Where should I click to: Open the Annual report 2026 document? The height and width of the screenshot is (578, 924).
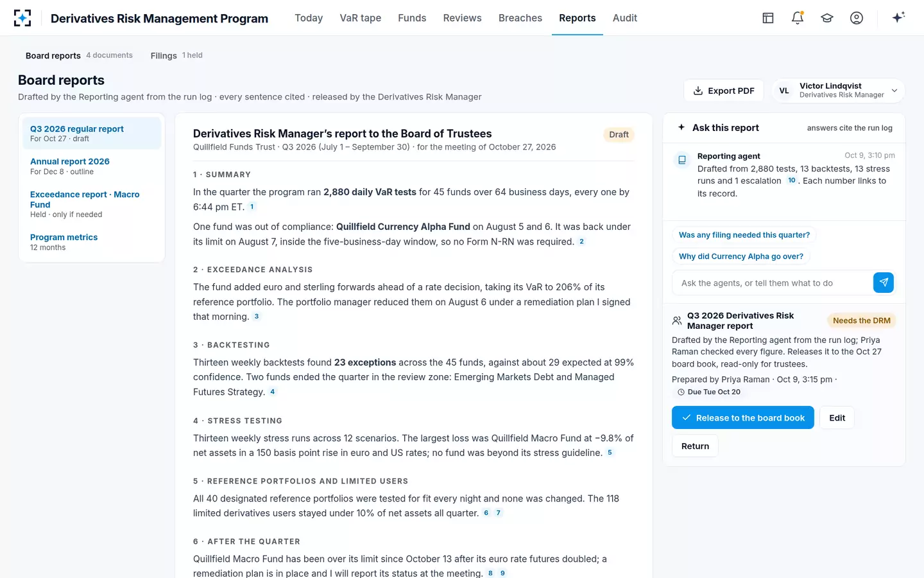coord(92,166)
